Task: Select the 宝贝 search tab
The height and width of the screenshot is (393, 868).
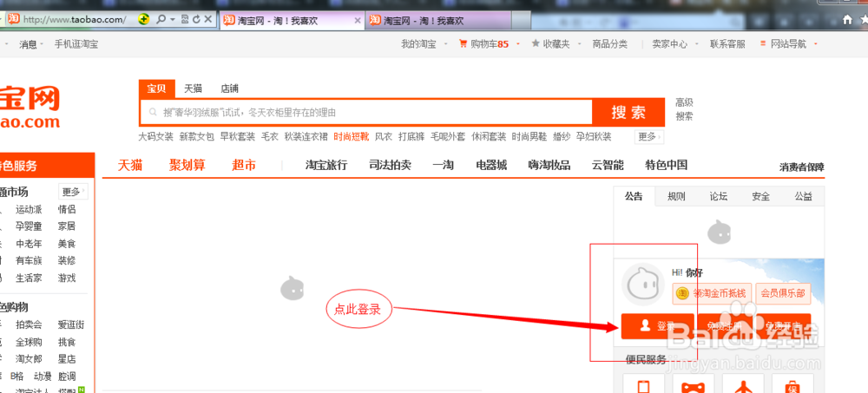Action: coord(156,88)
